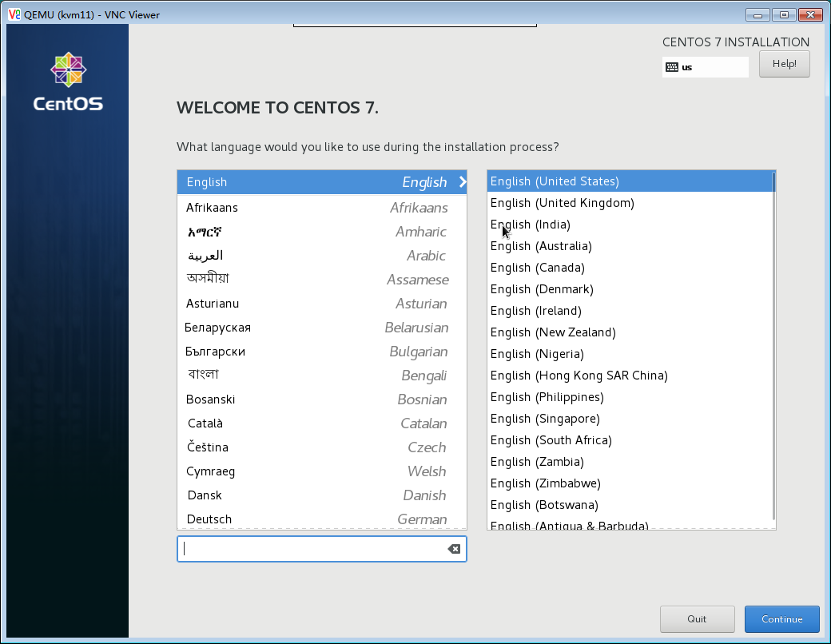This screenshot has width=831, height=644.
Task: Select Amharic language row
Action: (x=322, y=232)
